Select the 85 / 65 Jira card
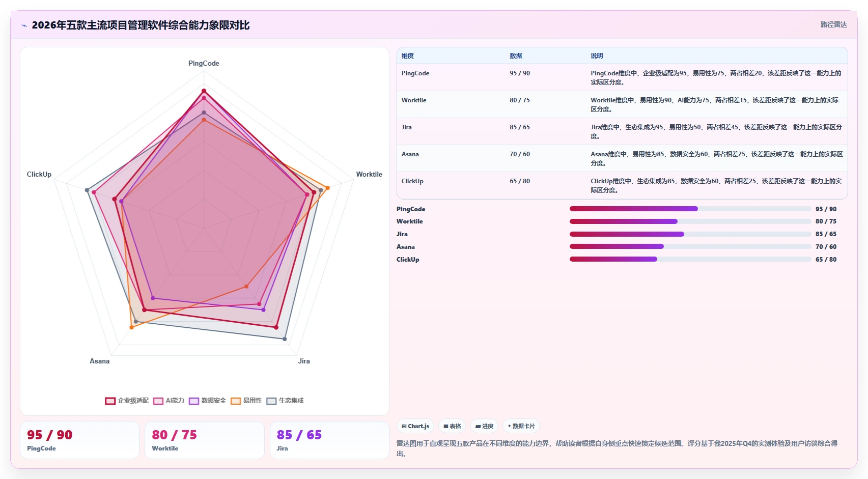The image size is (868, 479). (329, 440)
